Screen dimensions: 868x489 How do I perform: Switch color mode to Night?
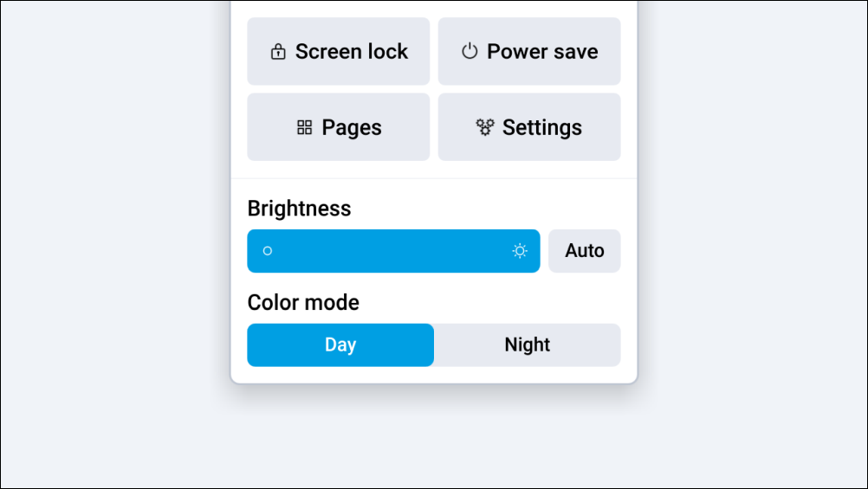coord(528,344)
